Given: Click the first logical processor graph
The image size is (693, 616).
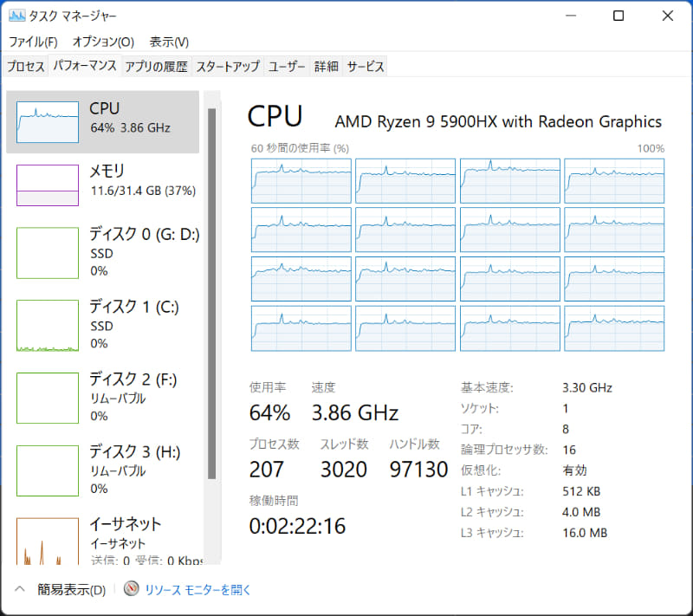Looking at the screenshot, I should coord(301,180).
